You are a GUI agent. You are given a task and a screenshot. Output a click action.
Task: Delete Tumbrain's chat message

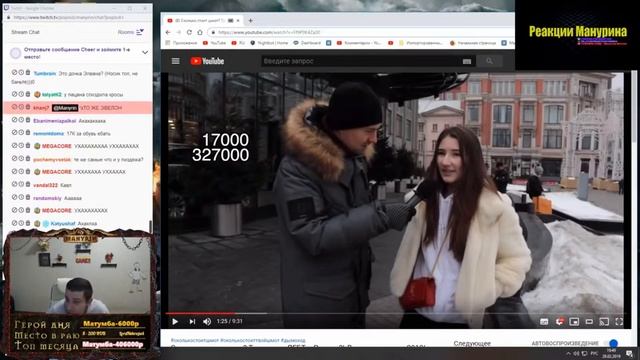pyautogui.click(x=28, y=73)
